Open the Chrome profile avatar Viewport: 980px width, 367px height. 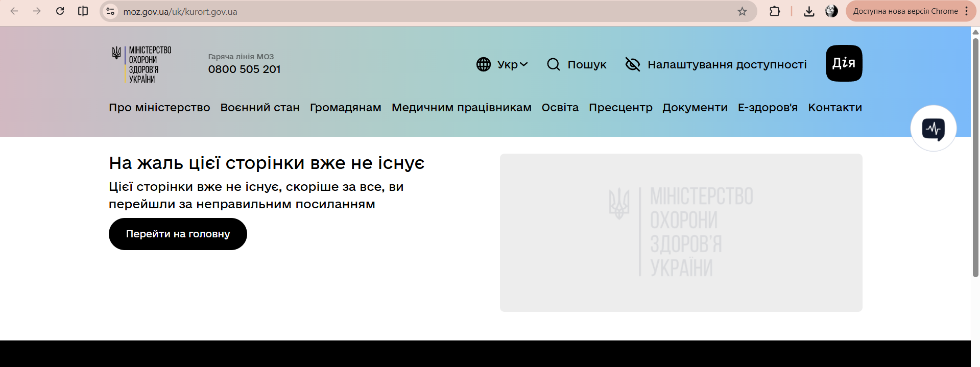click(x=831, y=11)
